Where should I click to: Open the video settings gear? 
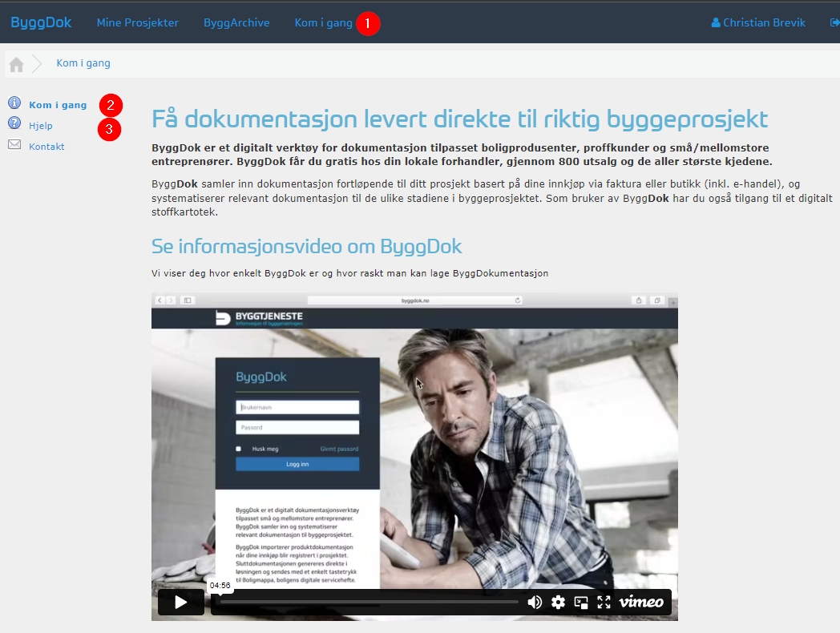coord(559,603)
